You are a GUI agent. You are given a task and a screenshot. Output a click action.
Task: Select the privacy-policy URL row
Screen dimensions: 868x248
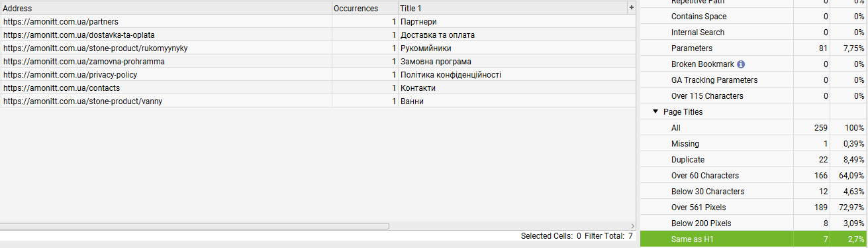click(x=318, y=74)
